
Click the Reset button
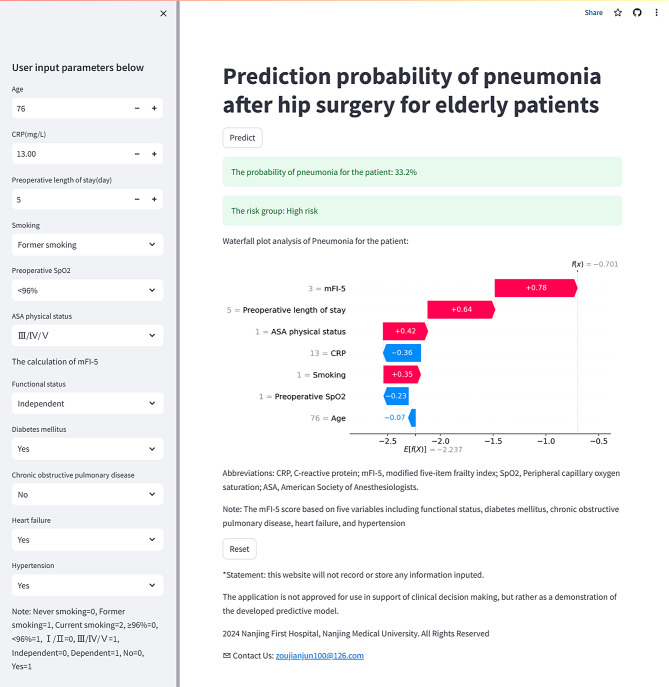(239, 549)
